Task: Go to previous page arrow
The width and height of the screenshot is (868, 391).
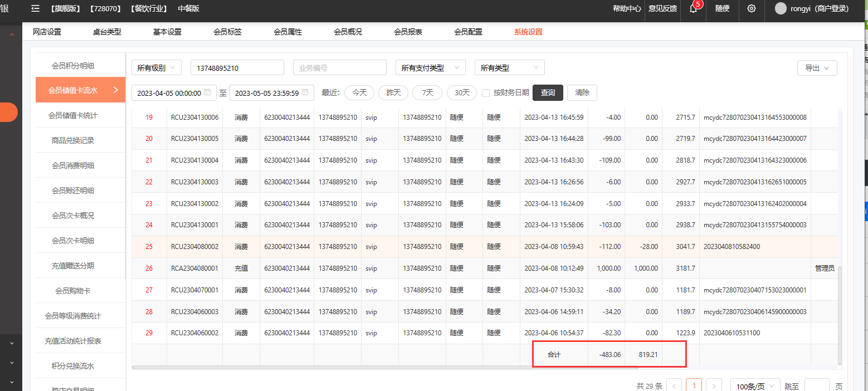Action: (x=674, y=386)
